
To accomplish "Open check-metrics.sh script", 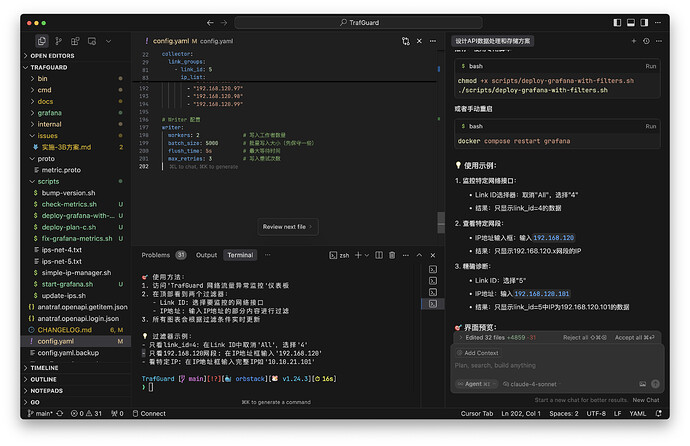I will pos(69,205).
